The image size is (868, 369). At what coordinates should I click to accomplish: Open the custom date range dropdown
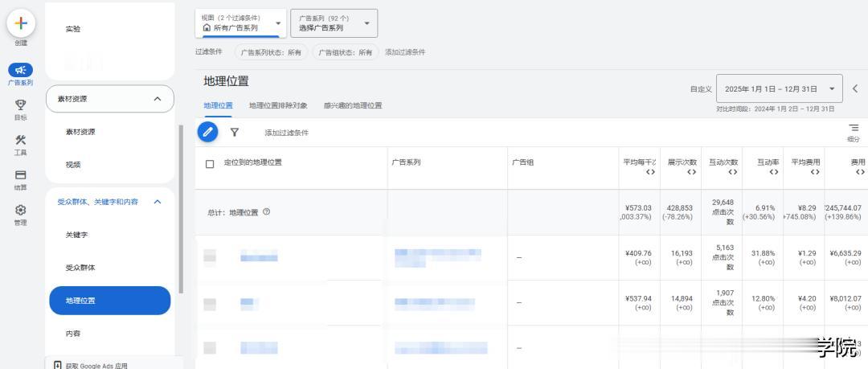780,88
